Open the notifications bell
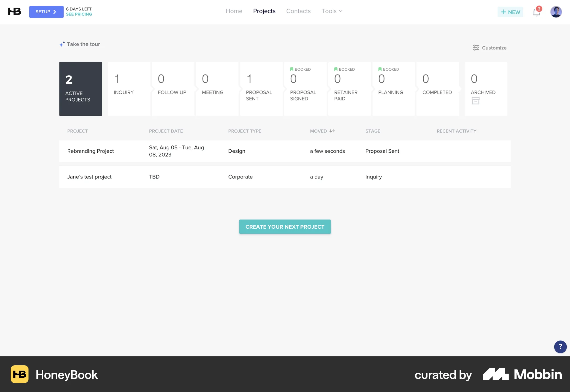 (x=537, y=12)
